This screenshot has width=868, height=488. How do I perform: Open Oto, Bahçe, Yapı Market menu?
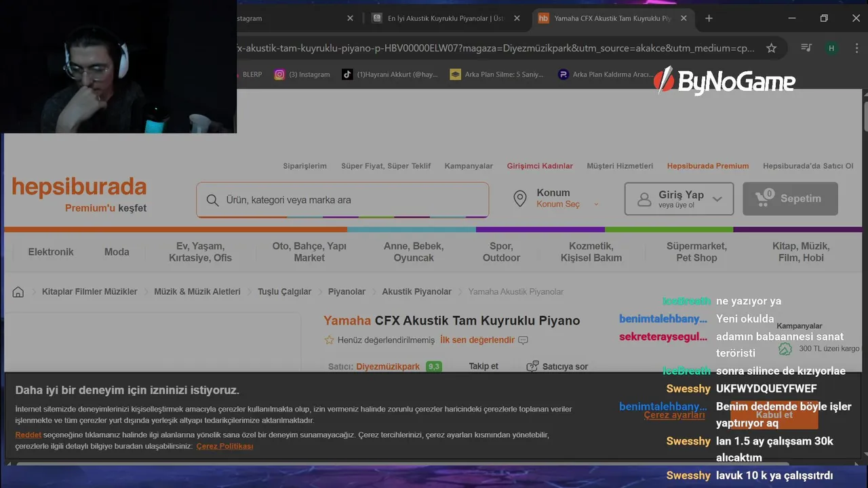(x=309, y=251)
